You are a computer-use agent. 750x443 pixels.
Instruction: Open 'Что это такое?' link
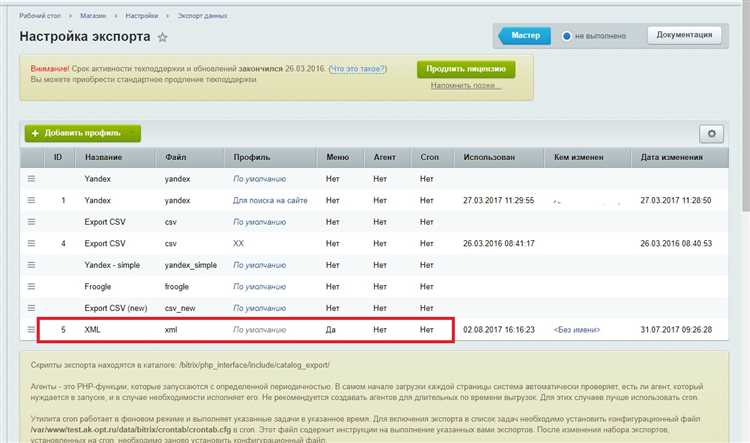358,69
